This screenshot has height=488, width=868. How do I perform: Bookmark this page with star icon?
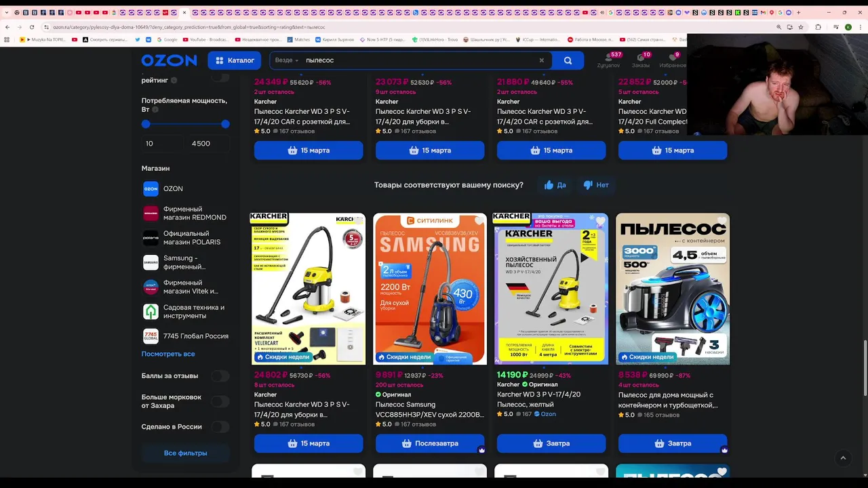tap(801, 27)
